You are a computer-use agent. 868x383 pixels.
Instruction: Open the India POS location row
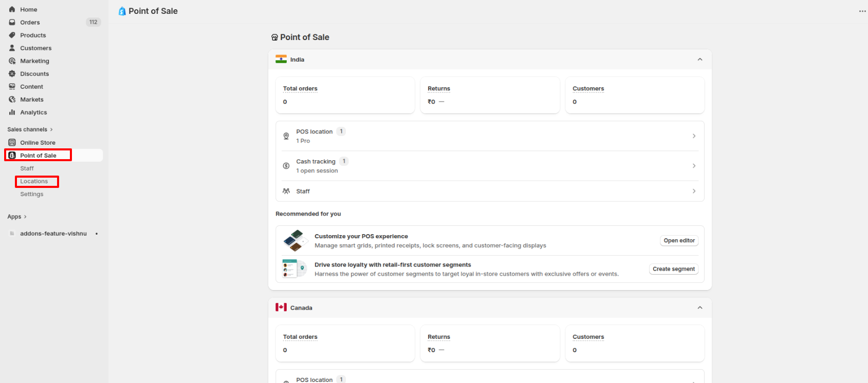coord(489,136)
